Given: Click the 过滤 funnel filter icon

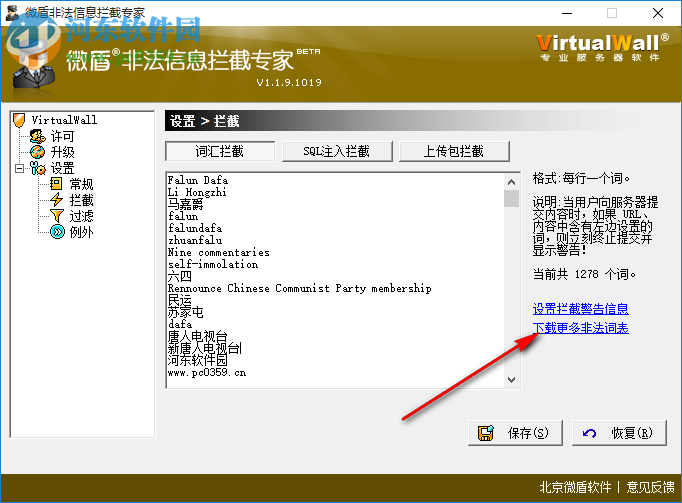Looking at the screenshot, I should (57, 216).
